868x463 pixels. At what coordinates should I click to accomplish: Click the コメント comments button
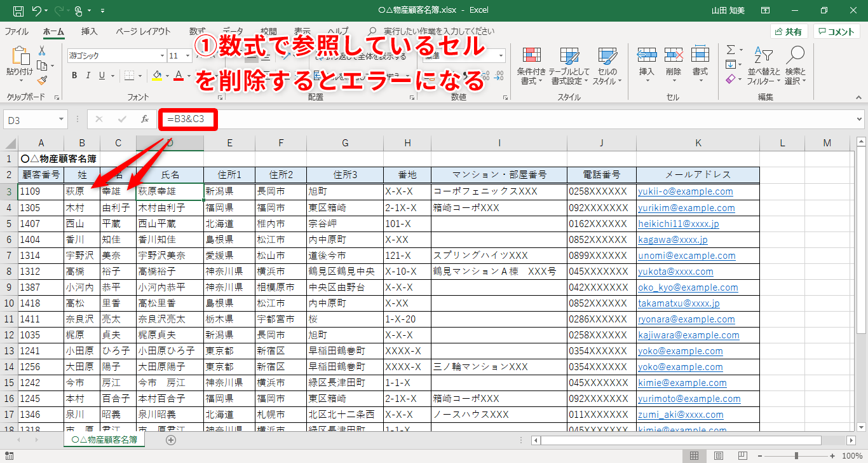[837, 31]
